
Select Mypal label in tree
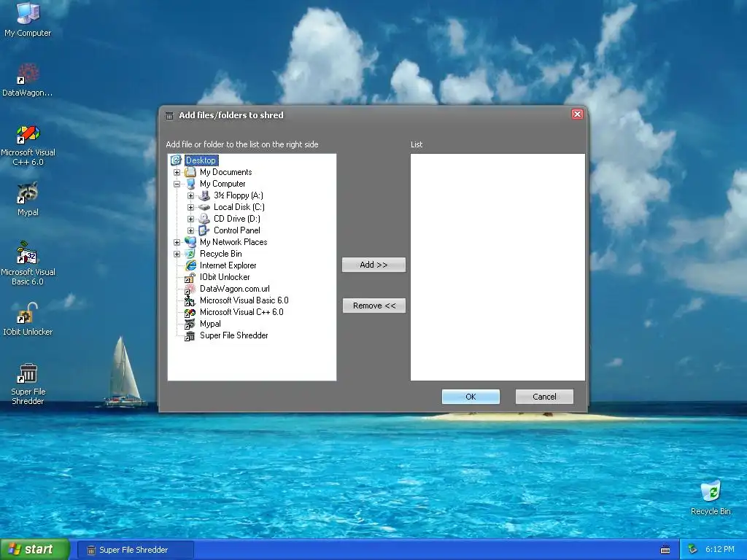pos(210,324)
